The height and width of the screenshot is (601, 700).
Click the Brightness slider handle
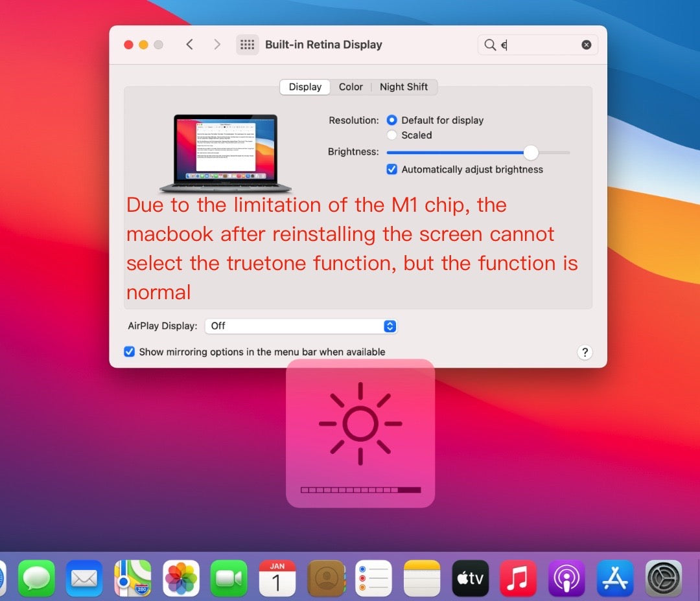tap(531, 153)
